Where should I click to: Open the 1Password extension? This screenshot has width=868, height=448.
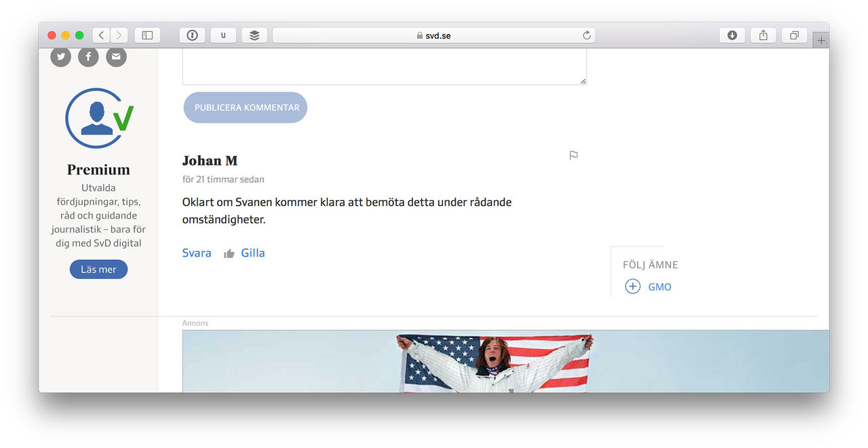coord(192,35)
